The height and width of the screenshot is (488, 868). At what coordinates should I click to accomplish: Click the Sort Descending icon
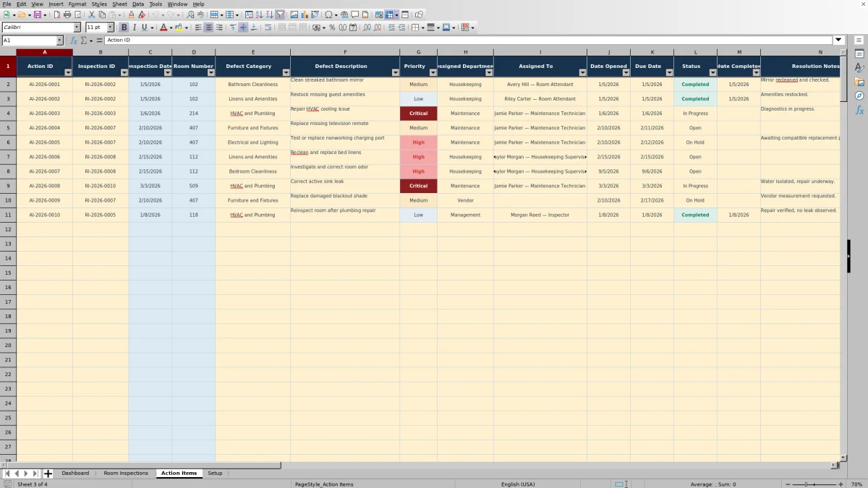click(x=269, y=14)
